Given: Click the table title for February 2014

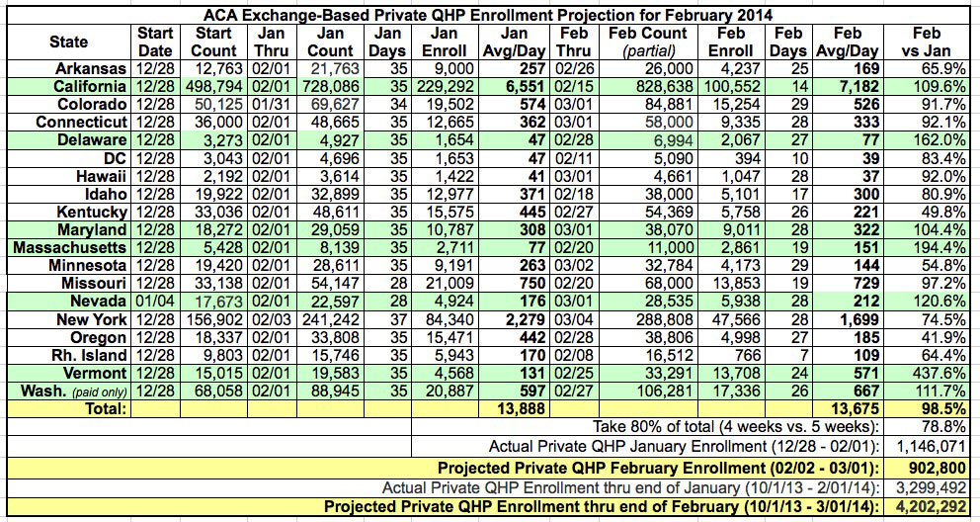Looking at the screenshot, I should [489, 14].
